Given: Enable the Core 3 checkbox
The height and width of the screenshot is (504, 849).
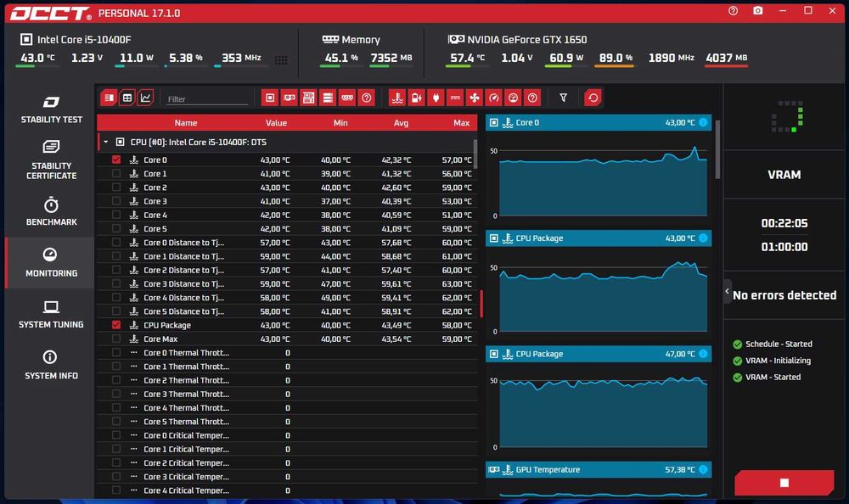Looking at the screenshot, I should [x=116, y=201].
